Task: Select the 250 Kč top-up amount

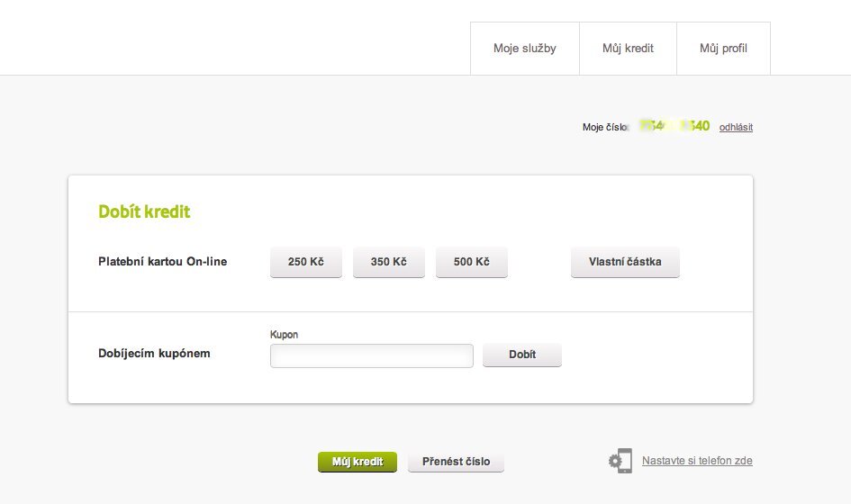Action: point(306,262)
